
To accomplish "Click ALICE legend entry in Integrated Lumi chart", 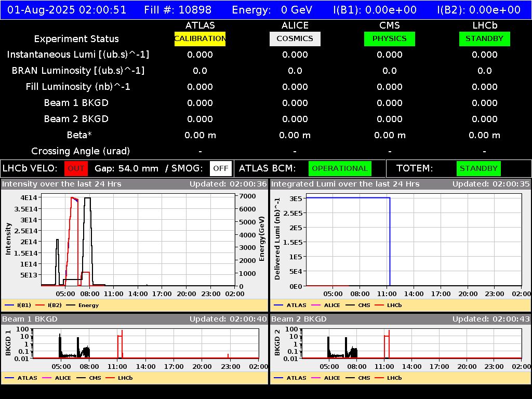I will pos(326,305).
